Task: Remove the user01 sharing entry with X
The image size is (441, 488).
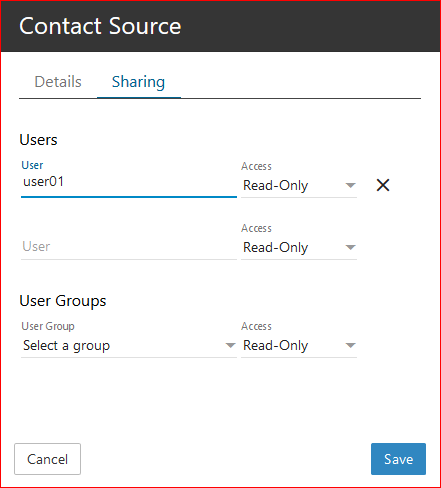Action: (x=383, y=185)
